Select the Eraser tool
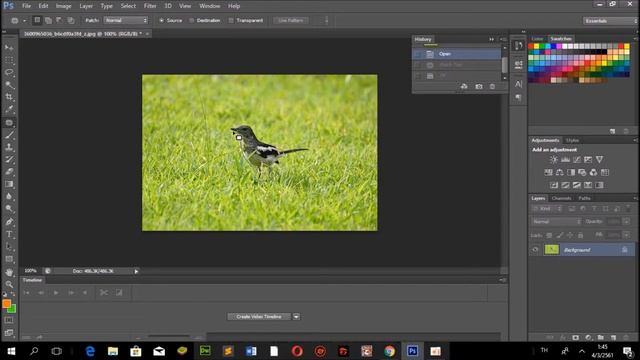 pos(9,172)
